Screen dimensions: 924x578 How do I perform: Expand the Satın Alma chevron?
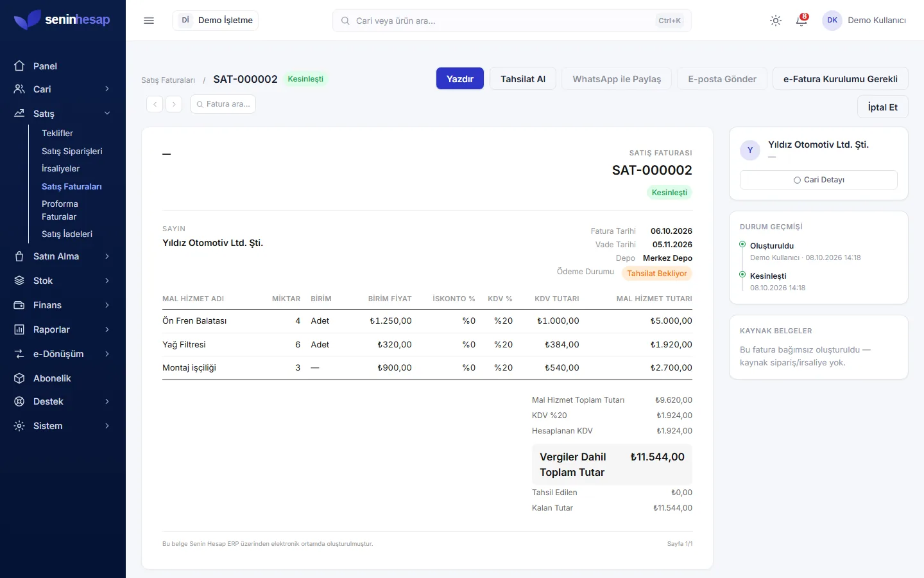[x=107, y=256]
